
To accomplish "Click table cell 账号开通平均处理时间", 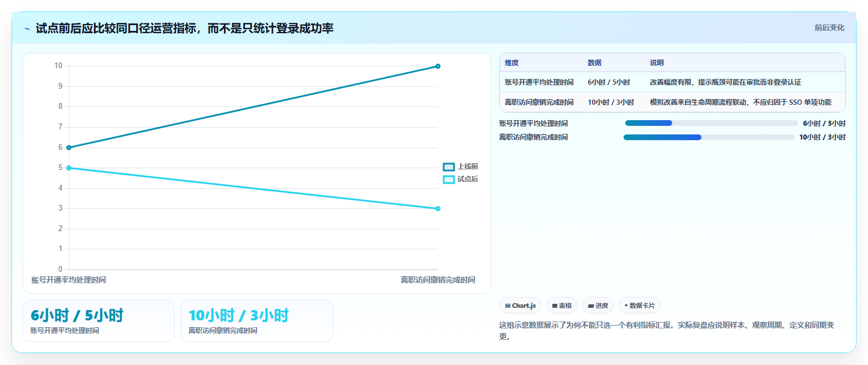I will (x=539, y=82).
